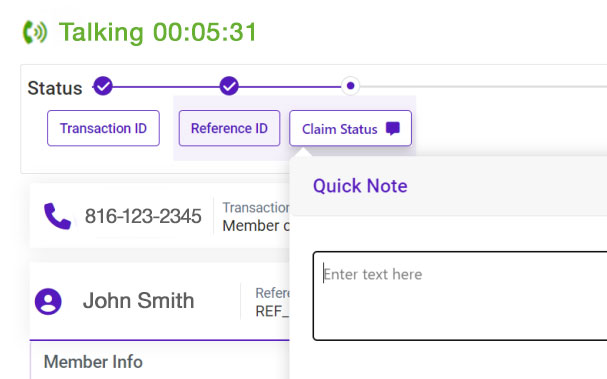Click the green talking phone icon
The height and width of the screenshot is (379, 607).
tap(35, 32)
